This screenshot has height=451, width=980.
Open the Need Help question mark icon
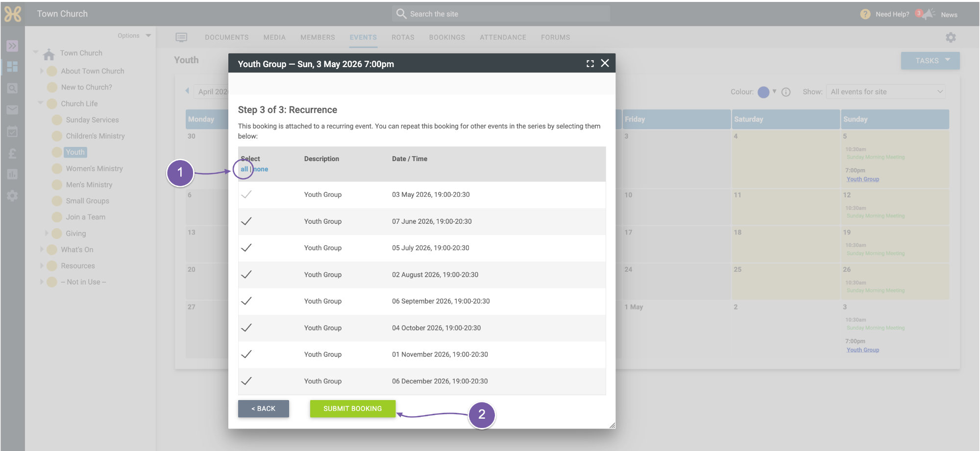click(x=865, y=14)
